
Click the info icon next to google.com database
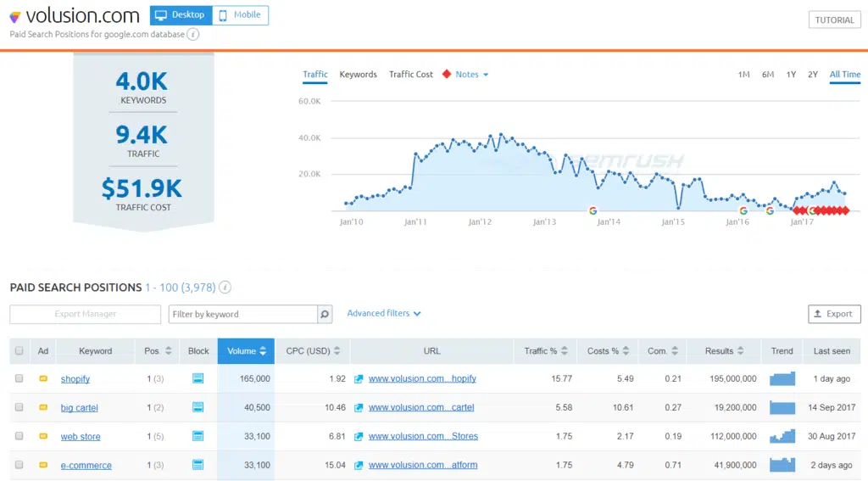(193, 35)
